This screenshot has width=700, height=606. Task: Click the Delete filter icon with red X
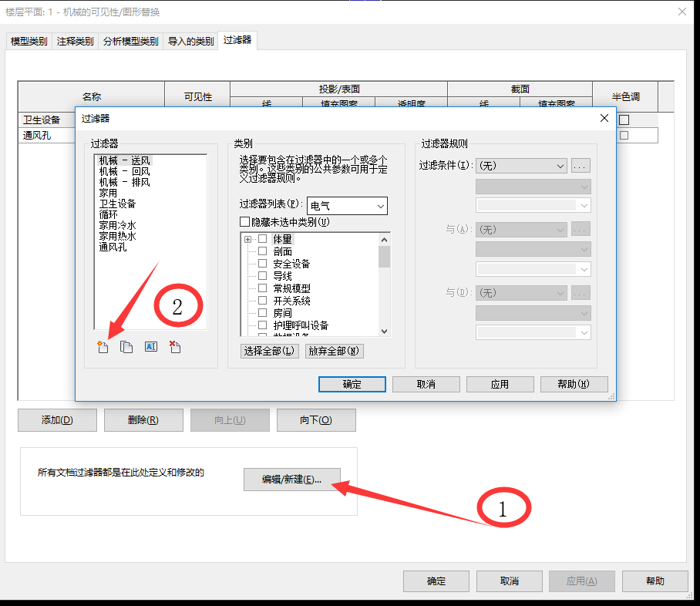point(175,347)
